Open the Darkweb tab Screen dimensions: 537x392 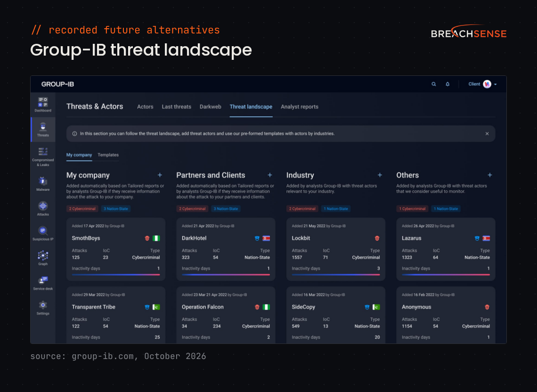pyautogui.click(x=210, y=106)
